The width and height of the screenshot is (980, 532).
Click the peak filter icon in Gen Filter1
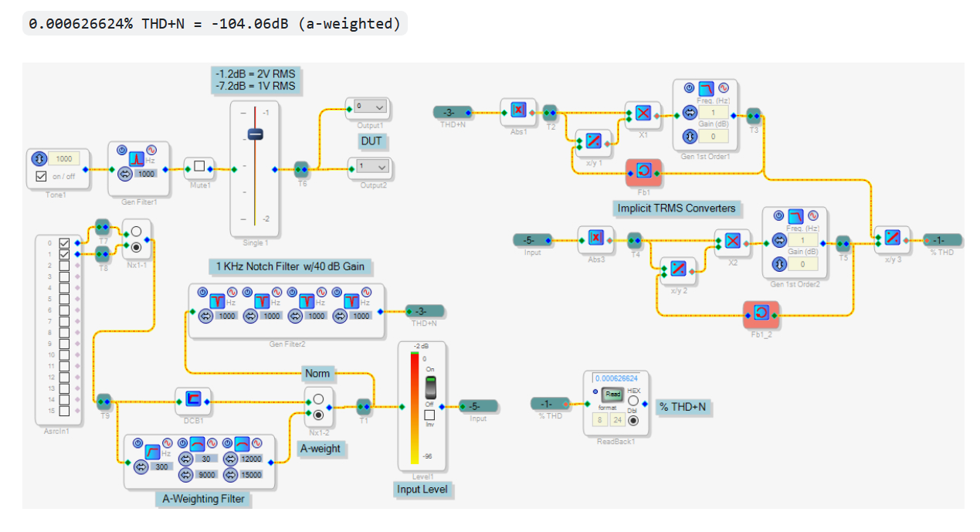tap(136, 159)
